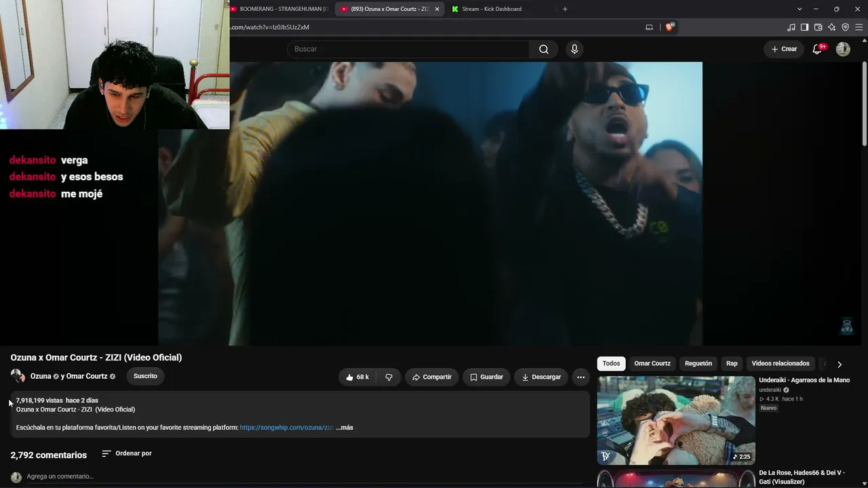
Task: Select the Rap filter chip
Action: tap(732, 363)
